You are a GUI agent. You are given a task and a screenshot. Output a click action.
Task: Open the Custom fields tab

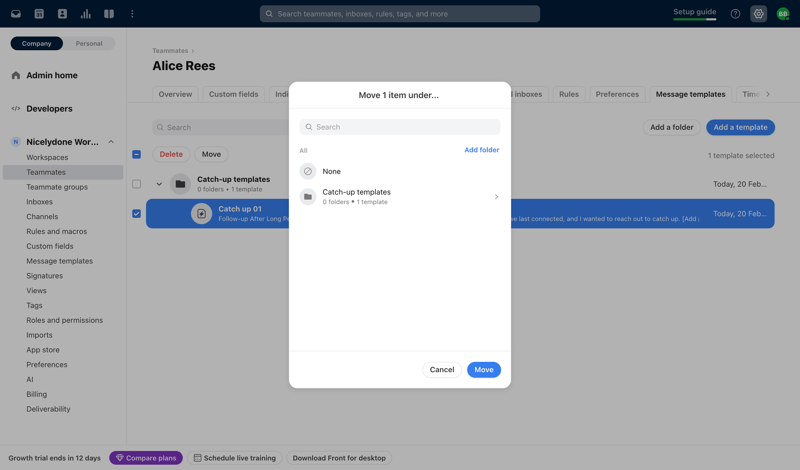[234, 94]
